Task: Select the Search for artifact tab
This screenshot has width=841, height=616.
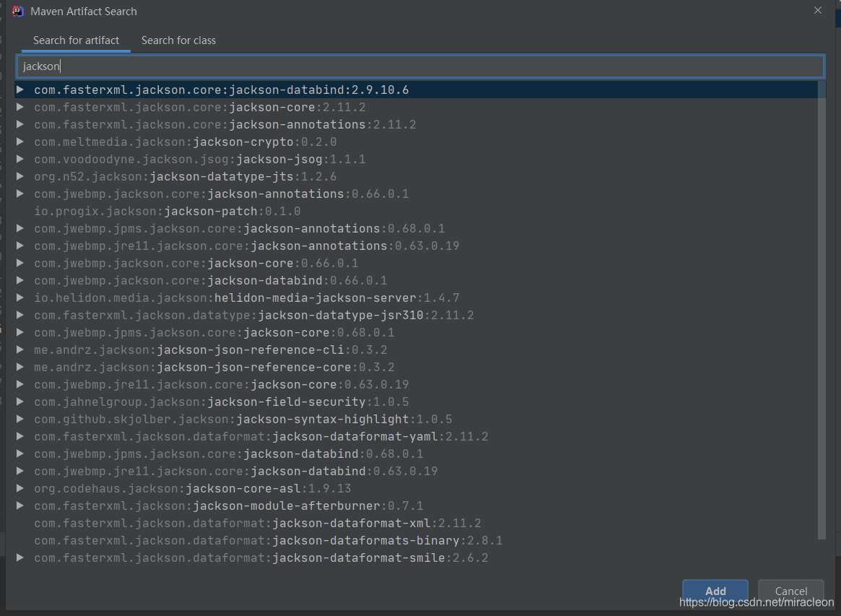Action: [x=76, y=40]
